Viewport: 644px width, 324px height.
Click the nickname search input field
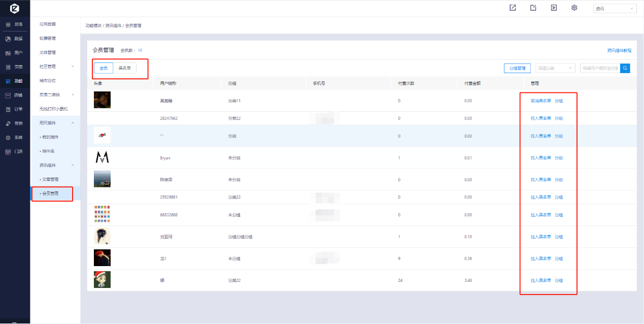coord(599,68)
